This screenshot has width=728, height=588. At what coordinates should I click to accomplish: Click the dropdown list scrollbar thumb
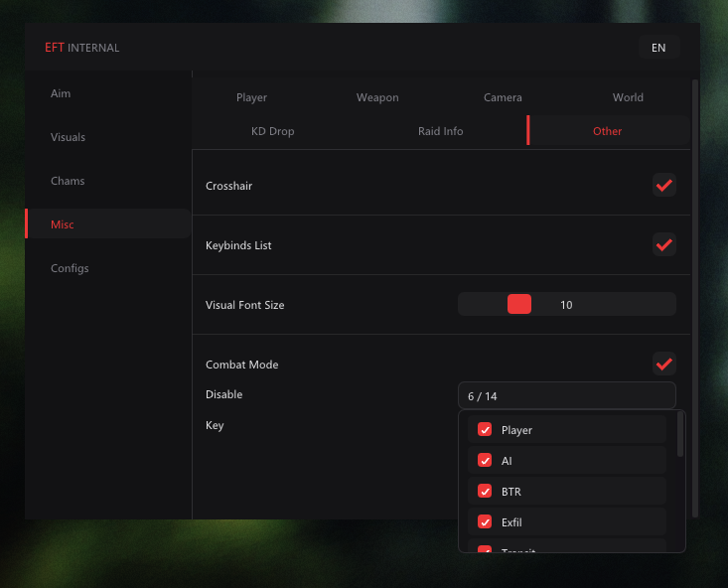pyautogui.click(x=680, y=434)
